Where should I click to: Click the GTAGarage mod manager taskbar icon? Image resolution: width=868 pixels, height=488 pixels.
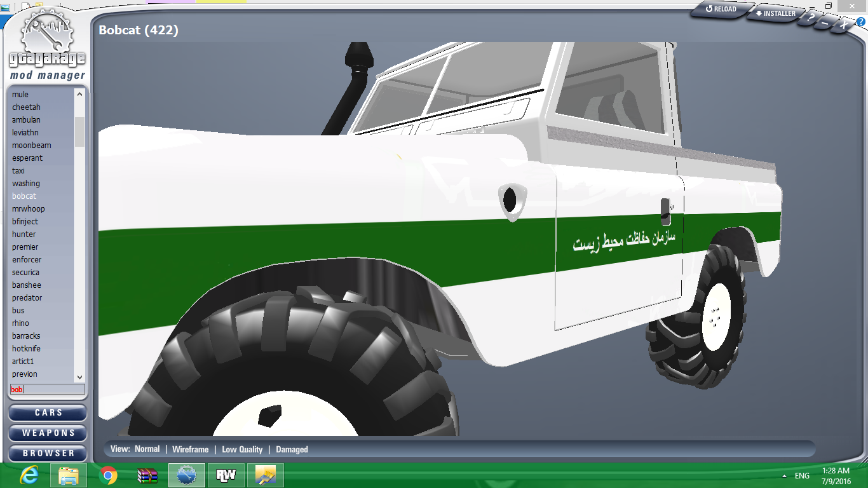(187, 475)
